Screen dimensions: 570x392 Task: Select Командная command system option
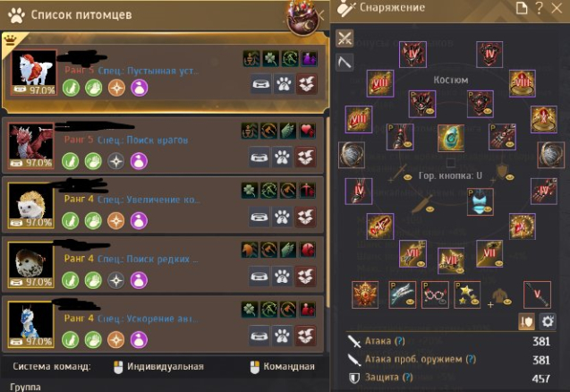(x=283, y=367)
